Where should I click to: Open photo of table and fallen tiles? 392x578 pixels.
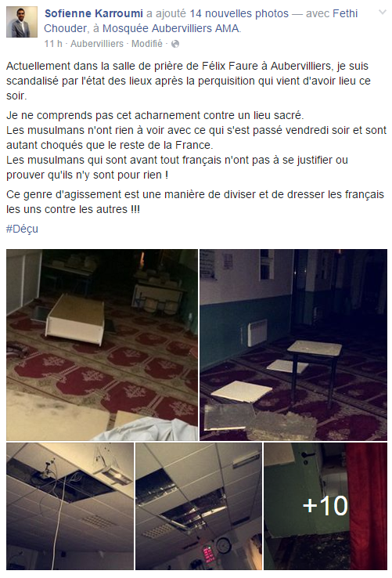pos(293,345)
